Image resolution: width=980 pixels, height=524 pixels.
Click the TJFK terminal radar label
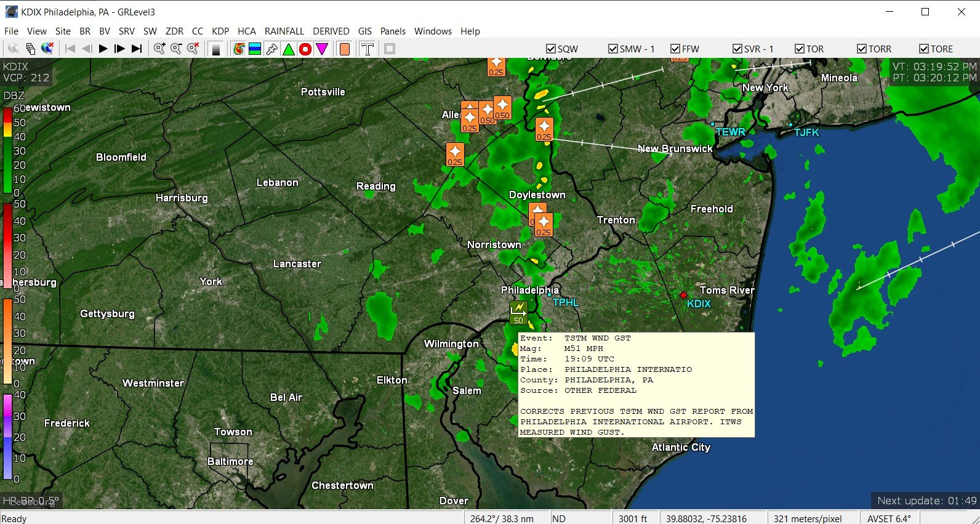click(x=806, y=132)
